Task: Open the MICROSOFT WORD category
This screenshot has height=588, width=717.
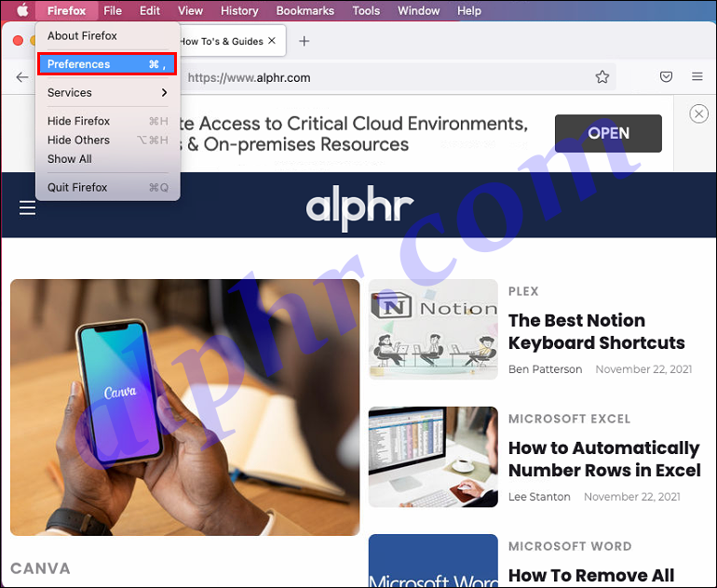Action: tap(570, 546)
